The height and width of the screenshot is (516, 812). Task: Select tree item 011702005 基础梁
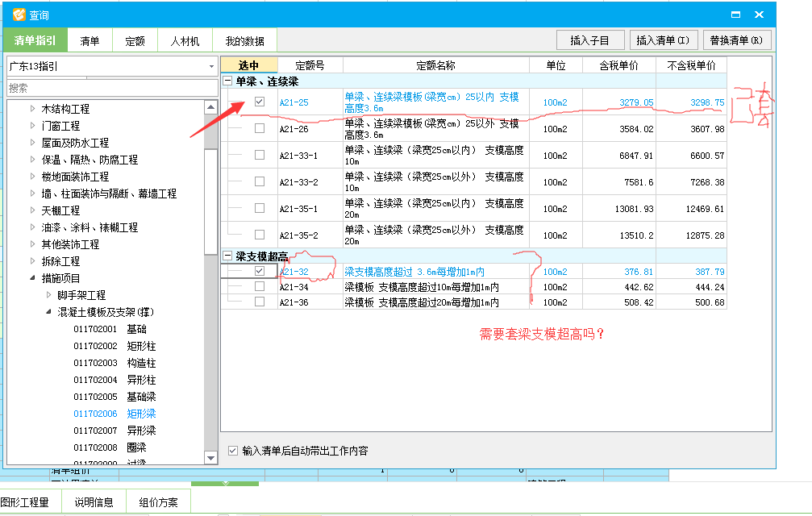click(x=115, y=397)
